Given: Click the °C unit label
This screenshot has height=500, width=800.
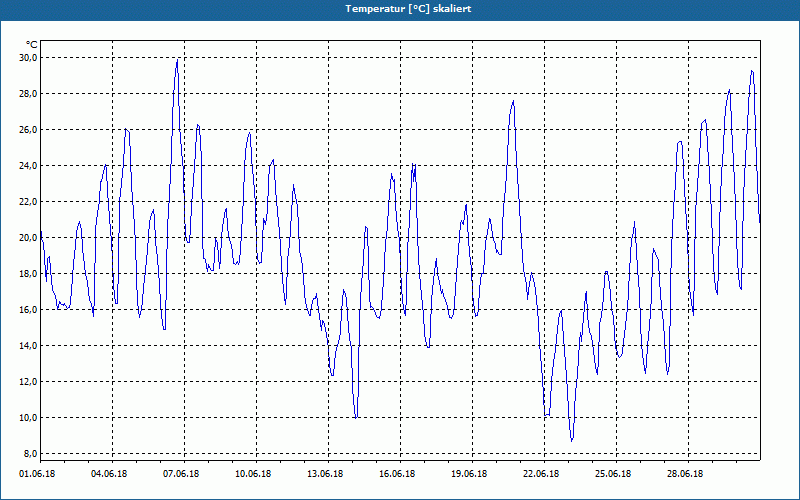Looking at the screenshot, I should pos(32,45).
